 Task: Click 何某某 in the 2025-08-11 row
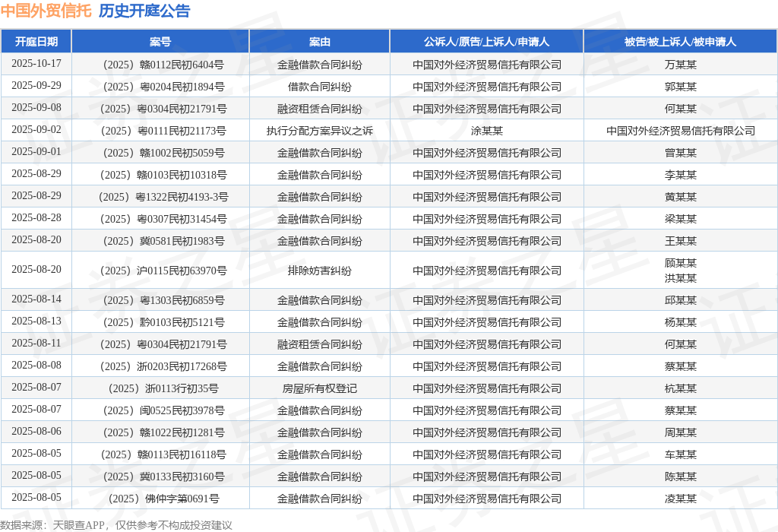point(680,344)
